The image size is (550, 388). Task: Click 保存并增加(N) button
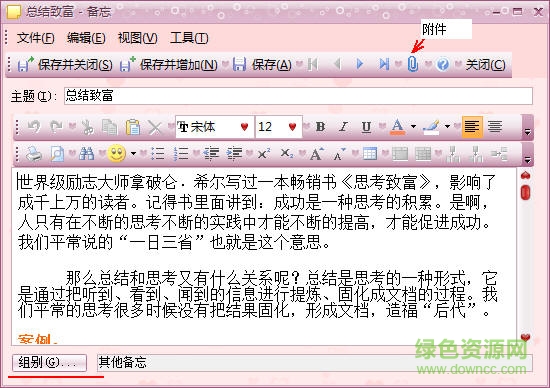coord(169,65)
